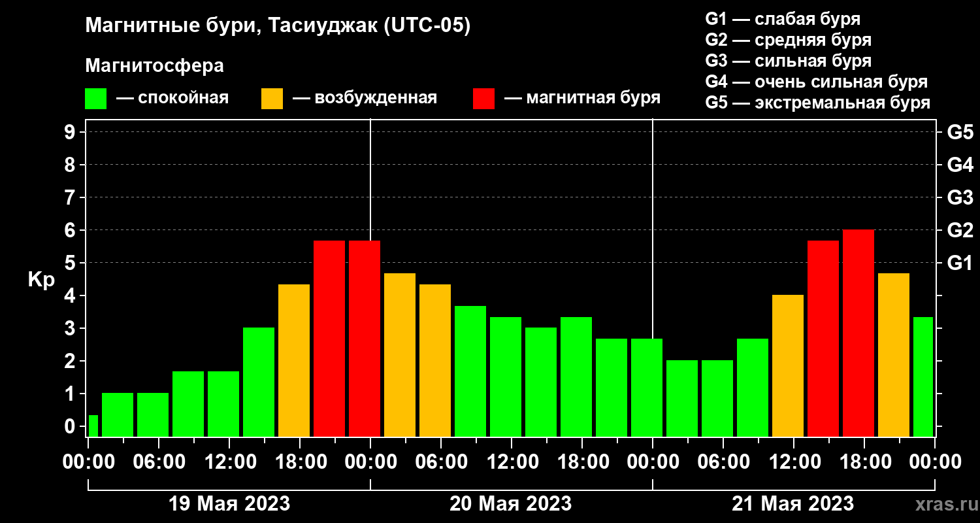Click the tallest red bar reaching Kp 6

tap(858, 333)
